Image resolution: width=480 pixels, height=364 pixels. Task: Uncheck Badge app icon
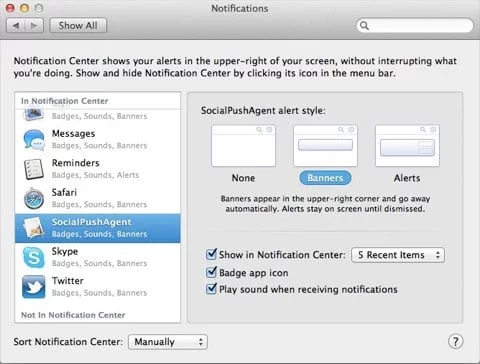click(x=211, y=272)
